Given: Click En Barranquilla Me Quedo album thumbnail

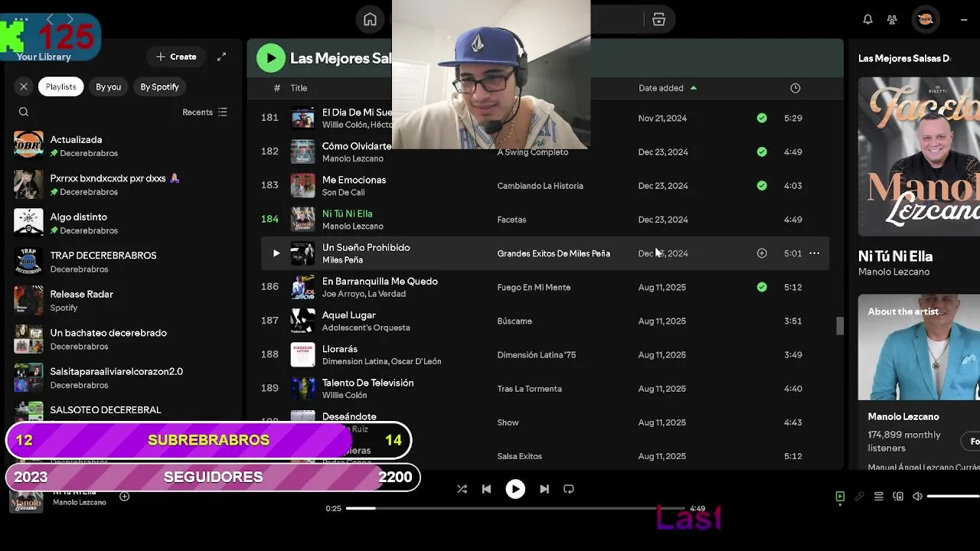Looking at the screenshot, I should click(302, 287).
